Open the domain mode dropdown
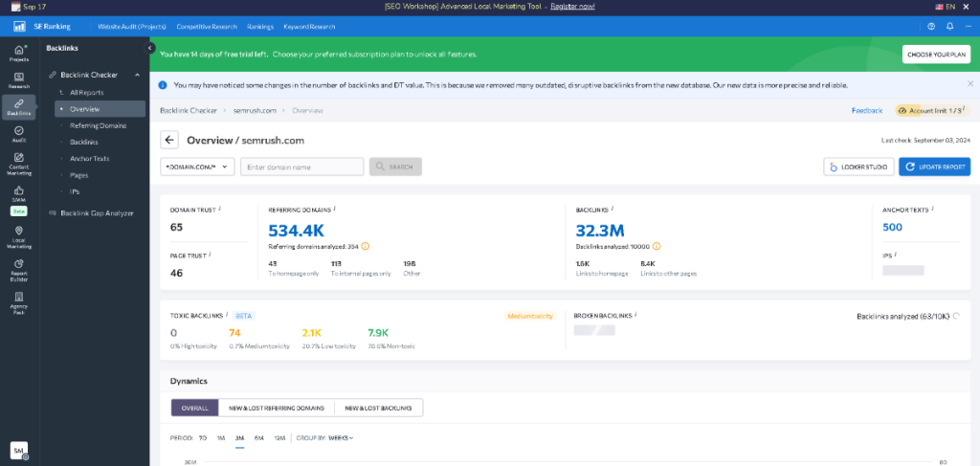The height and width of the screenshot is (466, 980). (197, 166)
